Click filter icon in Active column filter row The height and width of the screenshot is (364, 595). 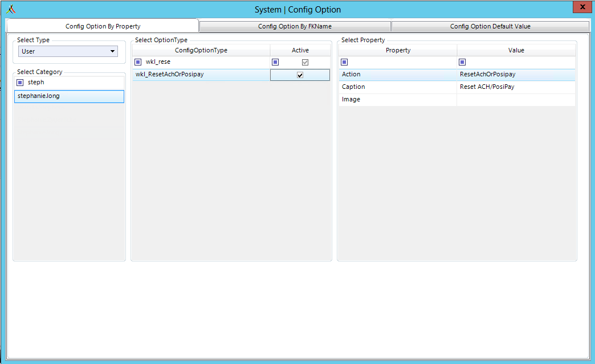pos(275,62)
